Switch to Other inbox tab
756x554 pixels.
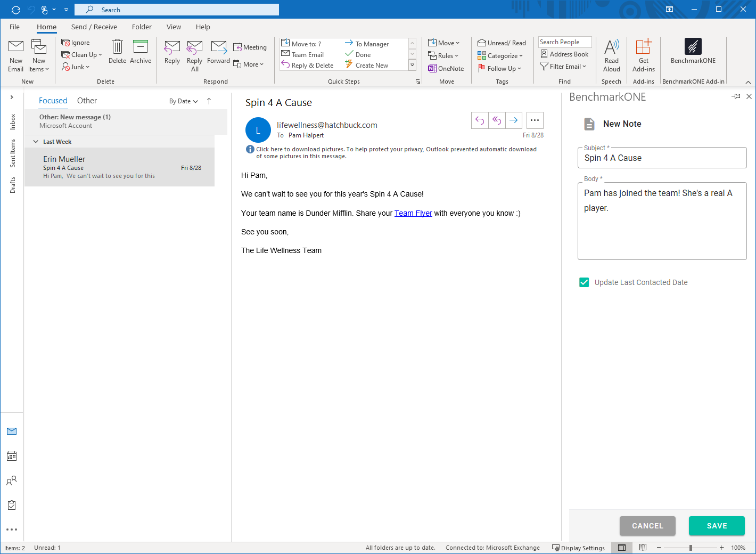pyautogui.click(x=87, y=101)
